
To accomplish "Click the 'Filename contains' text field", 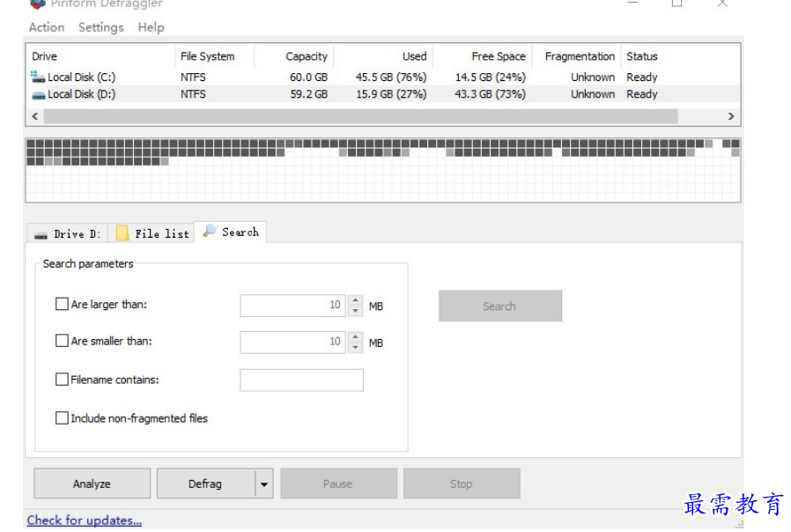I will click(x=301, y=380).
